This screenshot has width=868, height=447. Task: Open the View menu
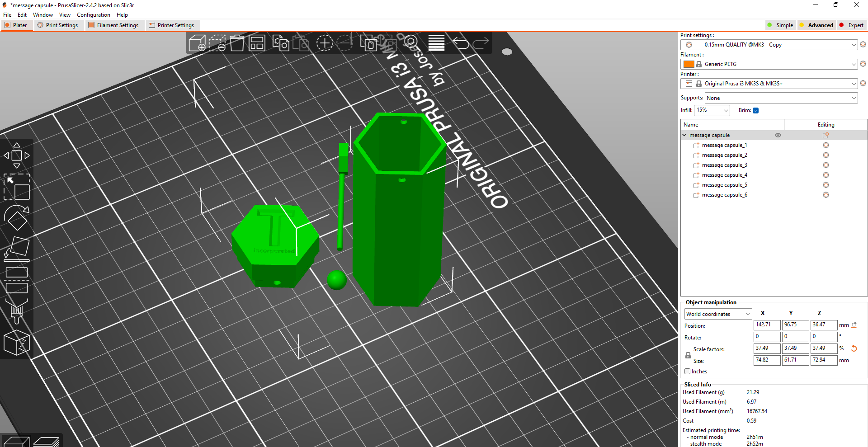(65, 15)
